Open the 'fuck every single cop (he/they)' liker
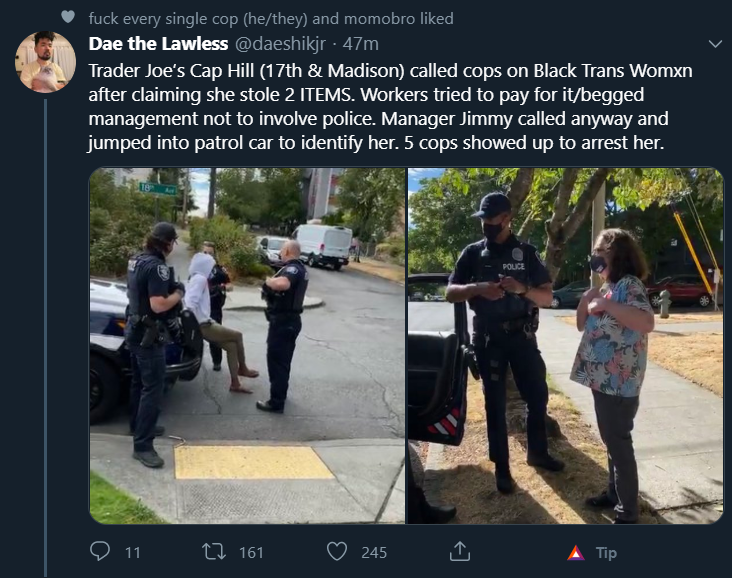Viewport: 732px width, 578px height. point(198,19)
